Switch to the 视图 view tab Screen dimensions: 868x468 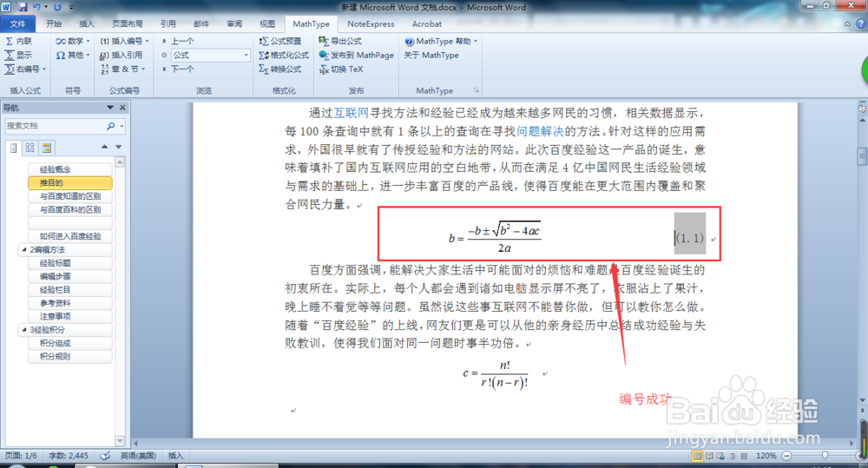(267, 23)
